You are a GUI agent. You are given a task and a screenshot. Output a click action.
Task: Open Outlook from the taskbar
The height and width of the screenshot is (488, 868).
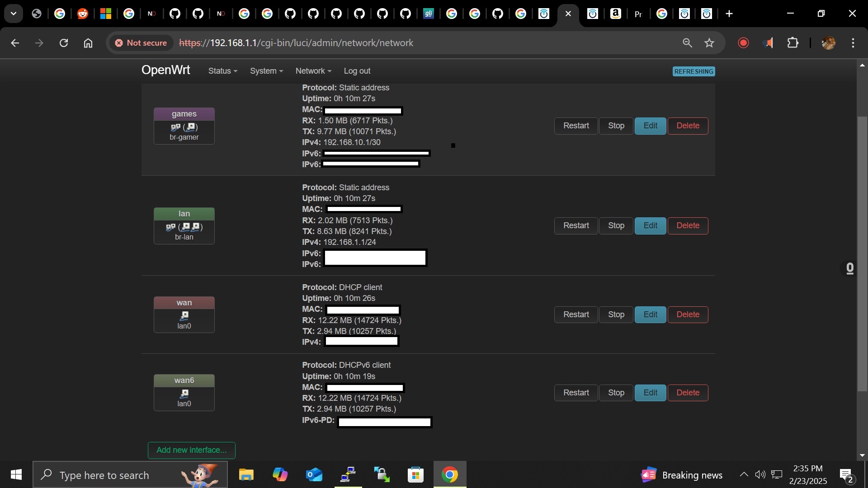[314, 475]
